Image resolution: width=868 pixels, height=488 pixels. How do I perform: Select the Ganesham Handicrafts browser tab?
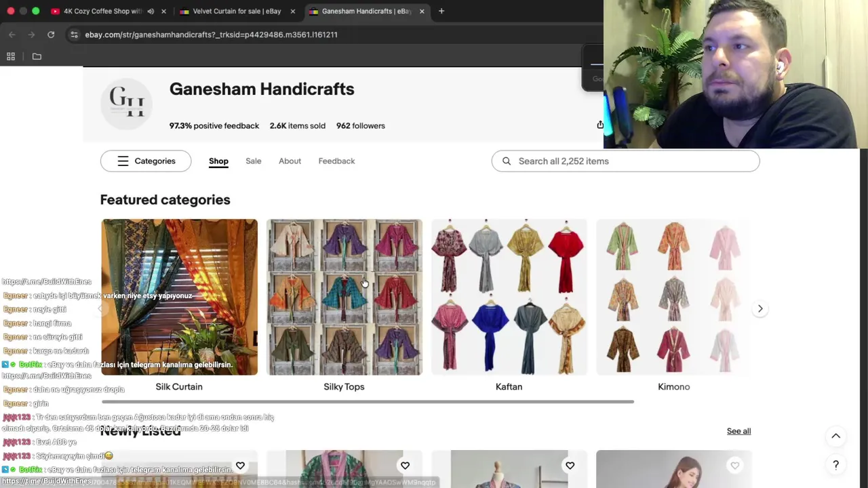(x=366, y=11)
